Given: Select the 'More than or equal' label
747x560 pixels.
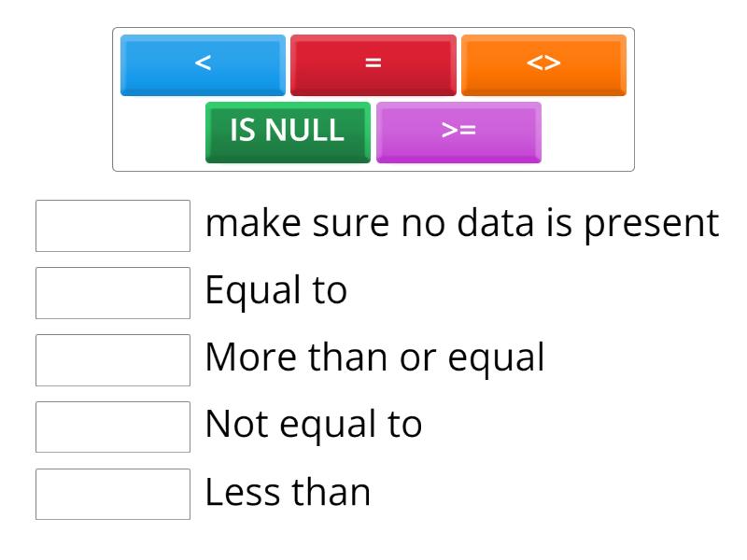Looking at the screenshot, I should click(374, 358).
